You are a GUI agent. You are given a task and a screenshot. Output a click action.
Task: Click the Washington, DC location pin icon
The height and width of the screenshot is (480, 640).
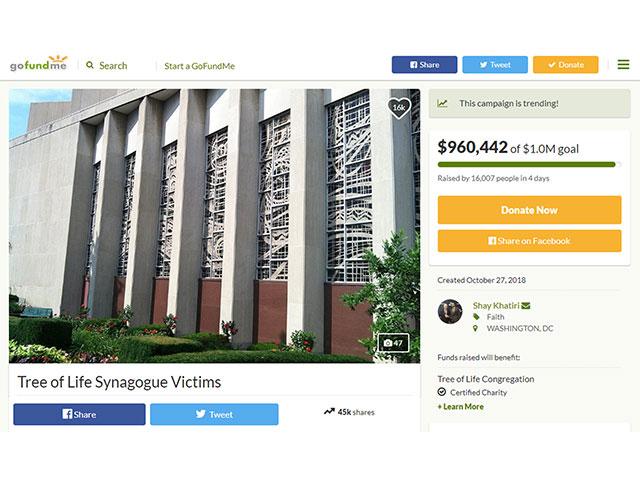(475, 328)
